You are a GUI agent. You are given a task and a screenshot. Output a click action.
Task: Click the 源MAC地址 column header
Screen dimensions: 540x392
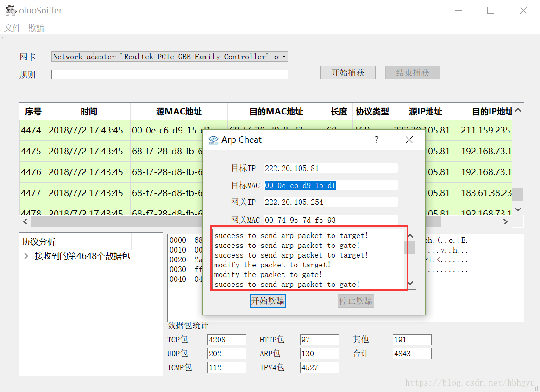click(x=179, y=112)
